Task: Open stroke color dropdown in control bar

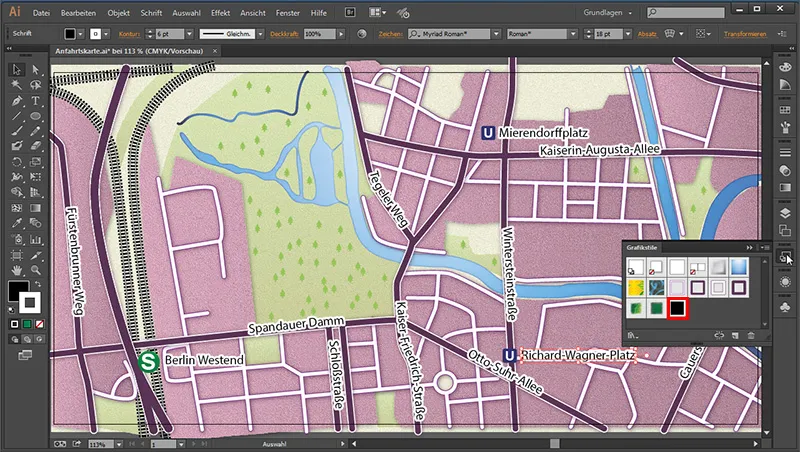Action: point(106,34)
